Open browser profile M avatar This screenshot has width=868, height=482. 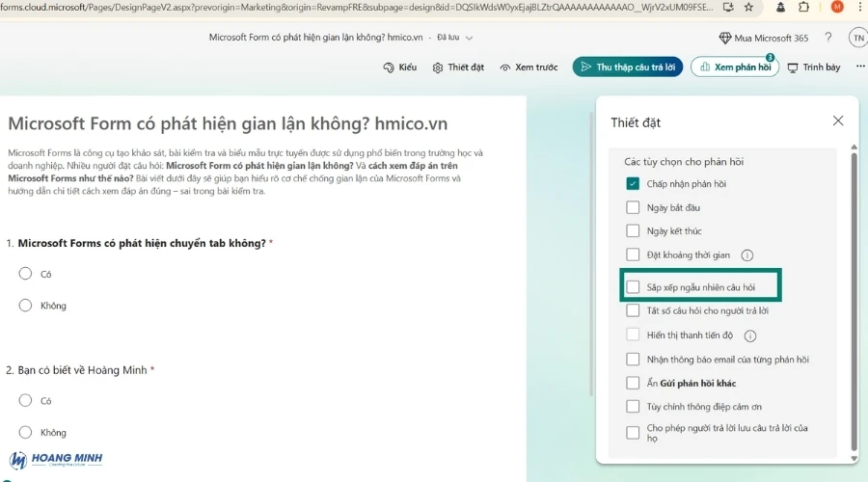click(837, 7)
